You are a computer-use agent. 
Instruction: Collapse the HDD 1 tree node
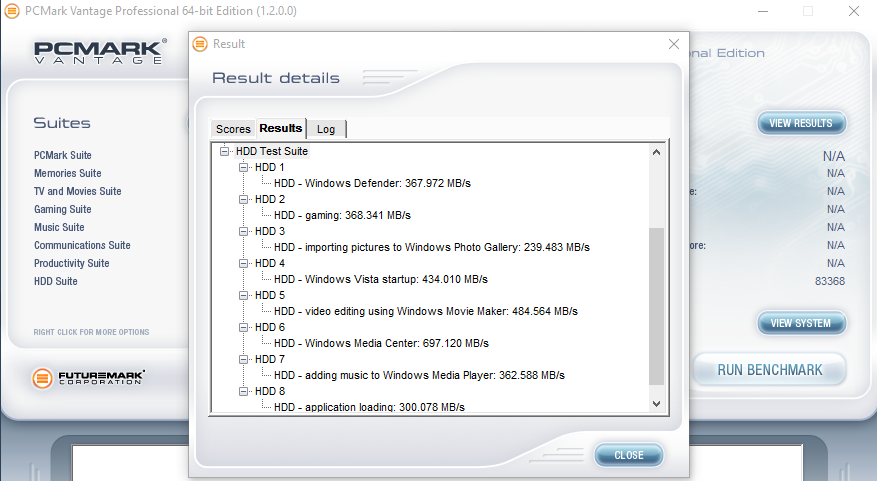click(244, 167)
